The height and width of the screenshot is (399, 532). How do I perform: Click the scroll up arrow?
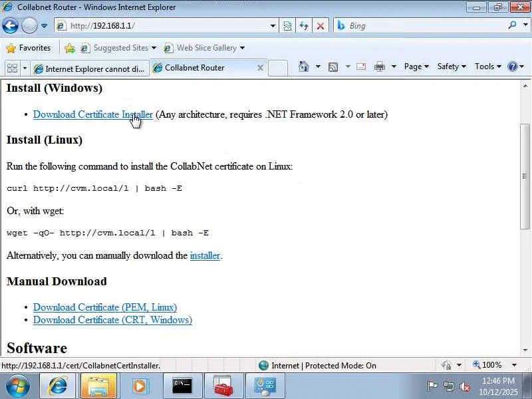pyautogui.click(x=525, y=86)
